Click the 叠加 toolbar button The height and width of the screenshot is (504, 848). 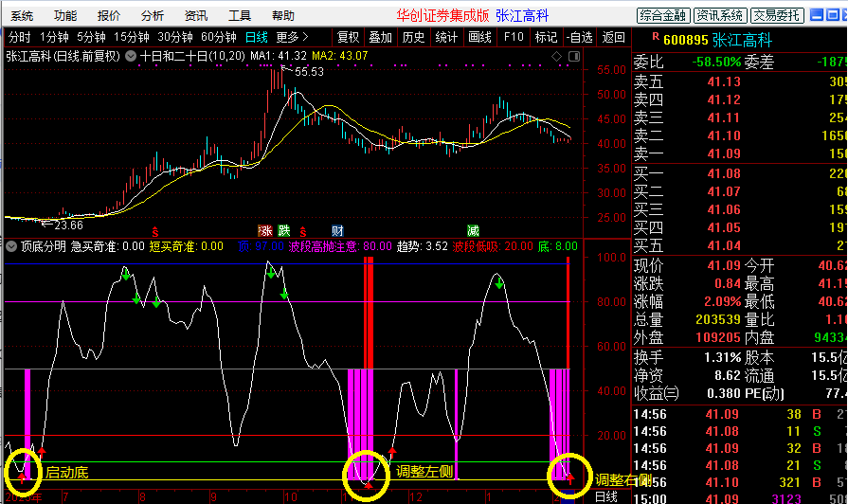pyautogui.click(x=380, y=37)
